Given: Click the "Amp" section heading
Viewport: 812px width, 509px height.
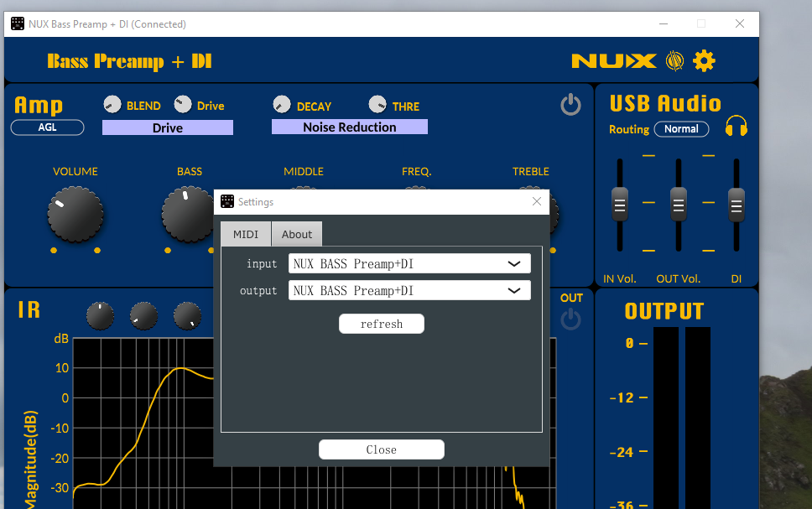Looking at the screenshot, I should click(x=39, y=105).
